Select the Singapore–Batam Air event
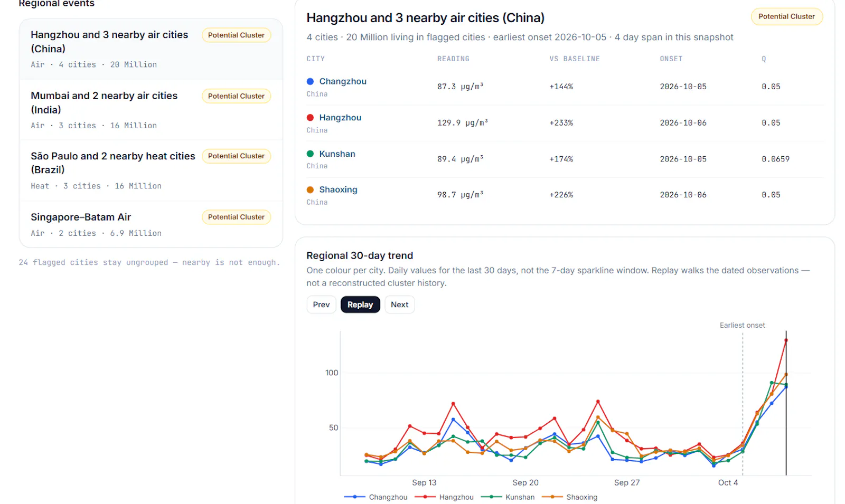This screenshot has width=845, height=504. 151,224
